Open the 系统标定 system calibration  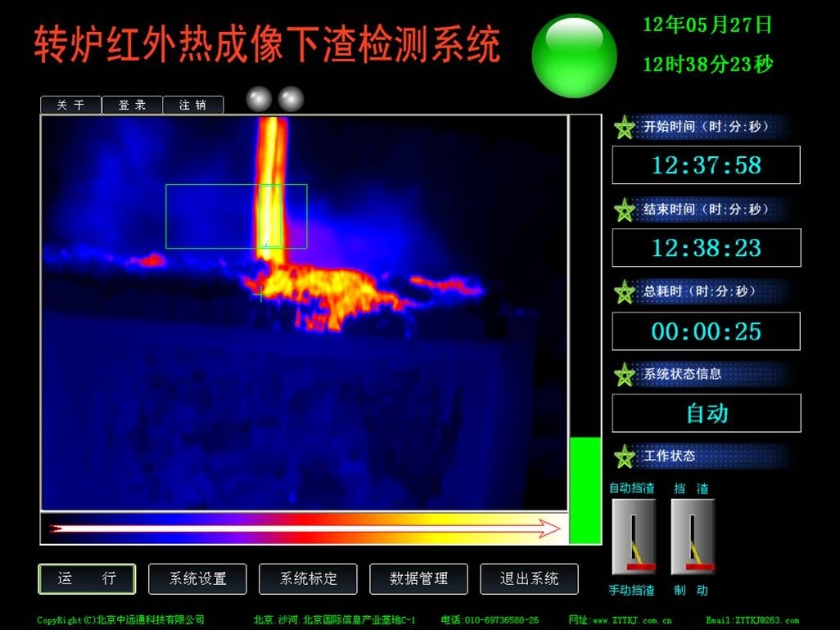[x=307, y=578]
